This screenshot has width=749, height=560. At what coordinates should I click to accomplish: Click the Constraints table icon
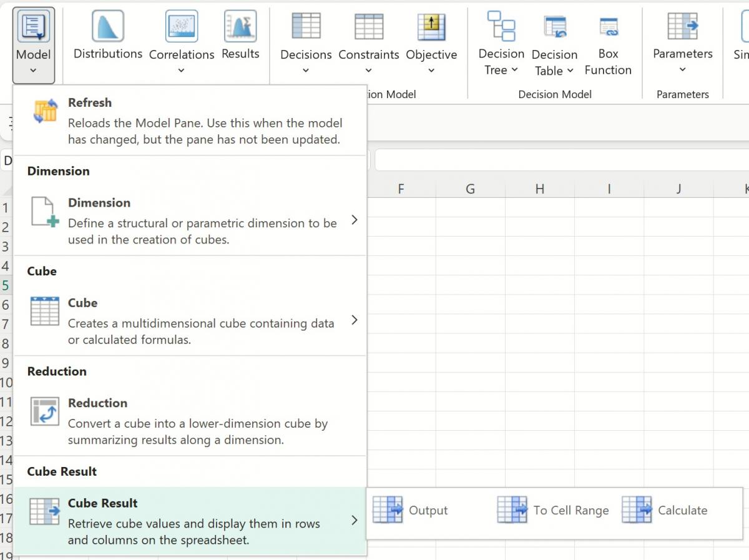368,27
